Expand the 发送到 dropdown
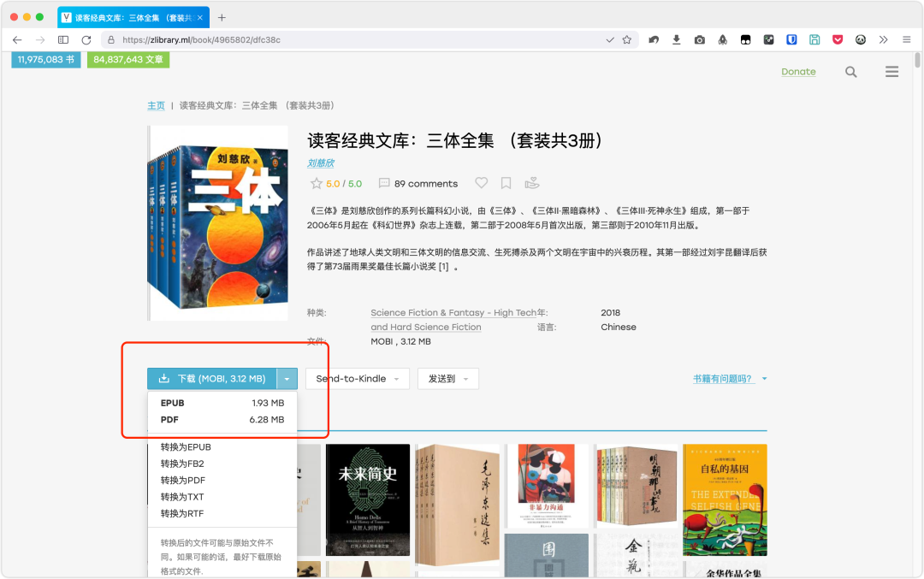The height and width of the screenshot is (579, 924). coord(447,379)
